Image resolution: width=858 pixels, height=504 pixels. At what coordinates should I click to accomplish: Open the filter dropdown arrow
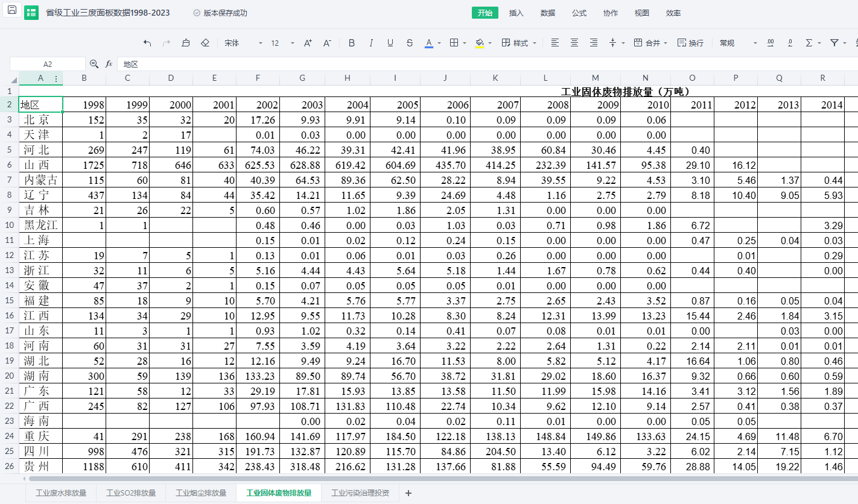click(845, 43)
